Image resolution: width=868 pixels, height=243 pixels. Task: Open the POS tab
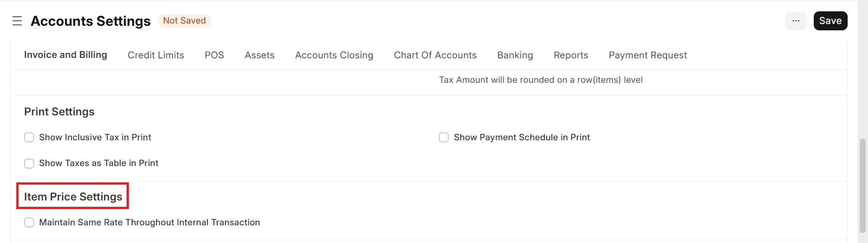(x=214, y=55)
